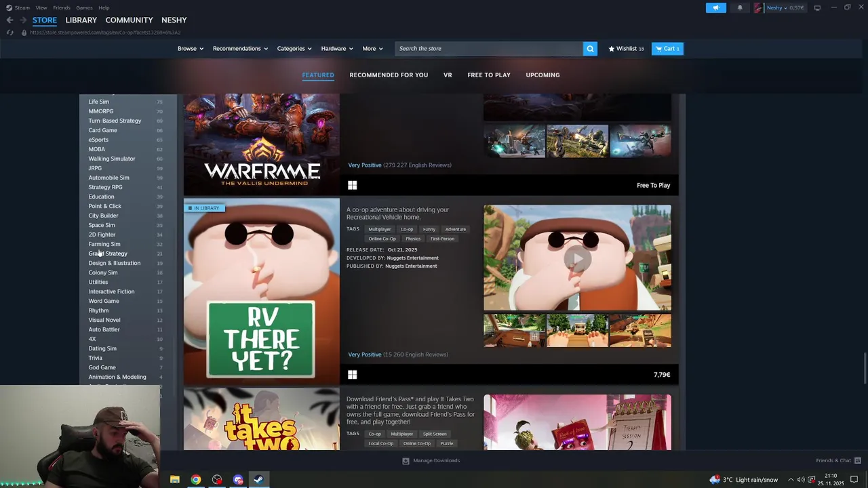
Task: Open the Steam menu
Action: pyautogui.click(x=22, y=7)
